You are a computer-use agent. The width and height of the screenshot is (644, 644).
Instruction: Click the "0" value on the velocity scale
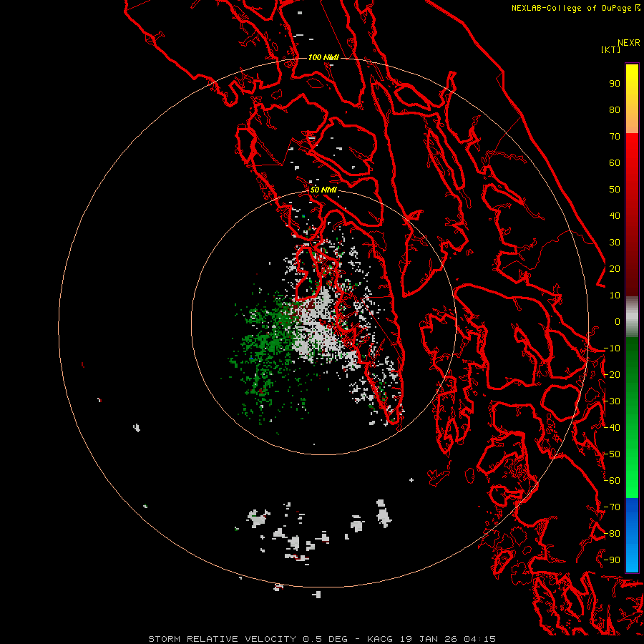[x=618, y=321]
